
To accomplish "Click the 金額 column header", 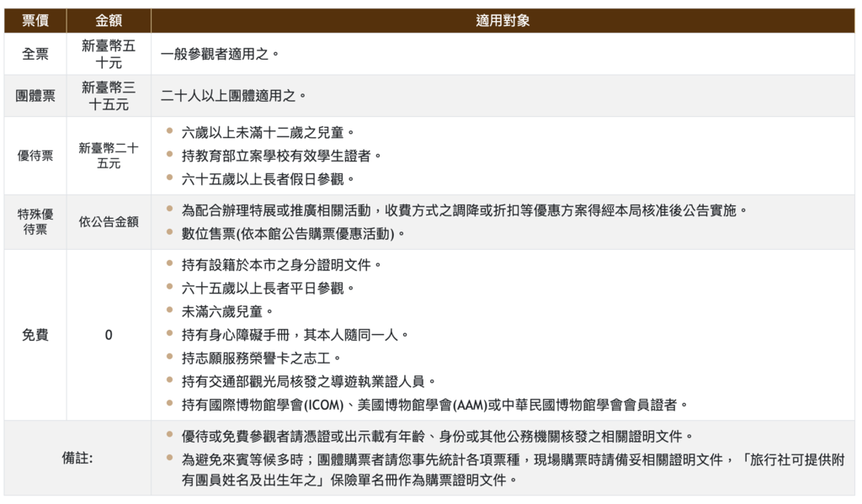I will 109,21.
